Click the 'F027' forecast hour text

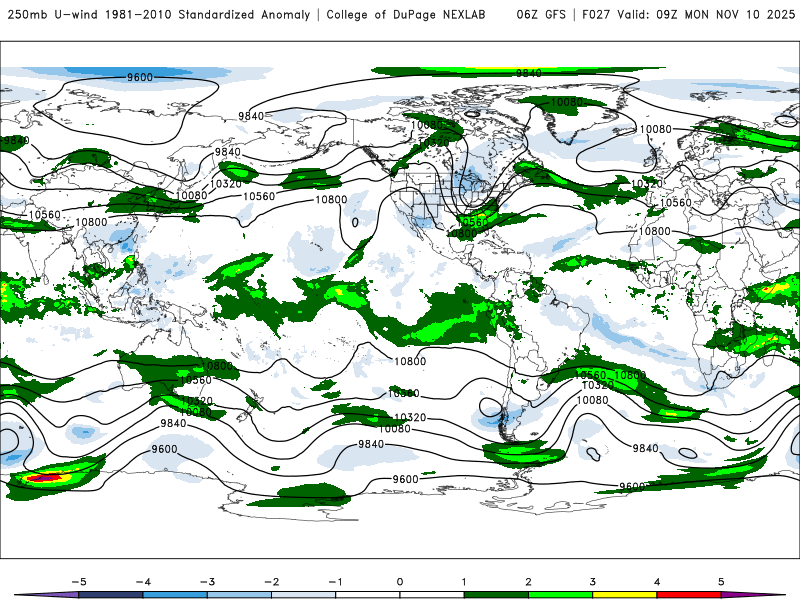tap(596, 14)
